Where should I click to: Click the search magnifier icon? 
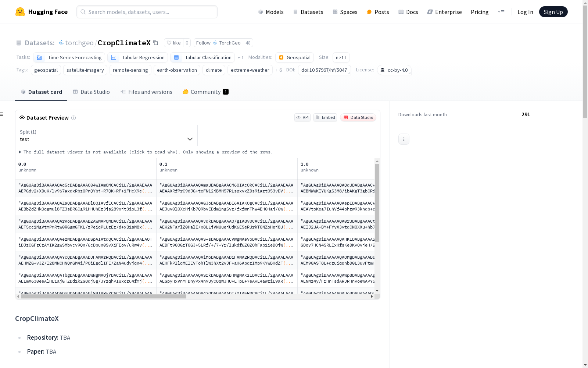pos(83,12)
